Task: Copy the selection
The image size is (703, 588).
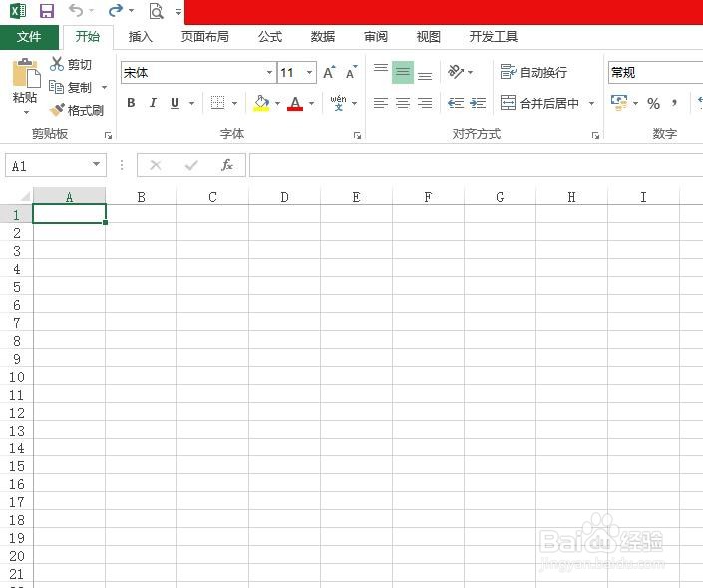Action: (x=70, y=87)
